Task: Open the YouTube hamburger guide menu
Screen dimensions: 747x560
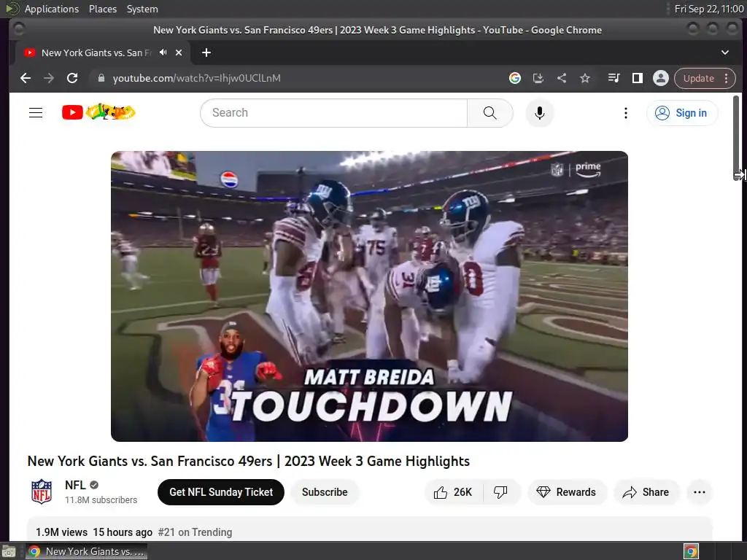Action: point(36,113)
